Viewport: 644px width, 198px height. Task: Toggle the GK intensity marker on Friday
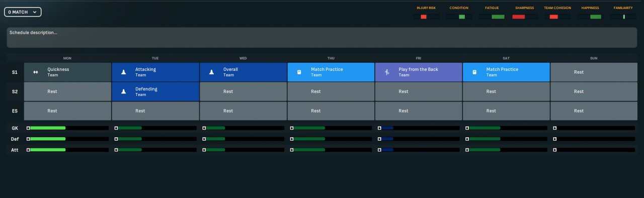(x=379, y=128)
